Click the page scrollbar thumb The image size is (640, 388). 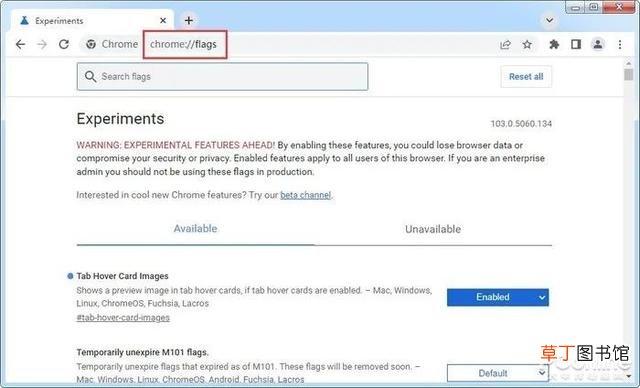(x=629, y=75)
